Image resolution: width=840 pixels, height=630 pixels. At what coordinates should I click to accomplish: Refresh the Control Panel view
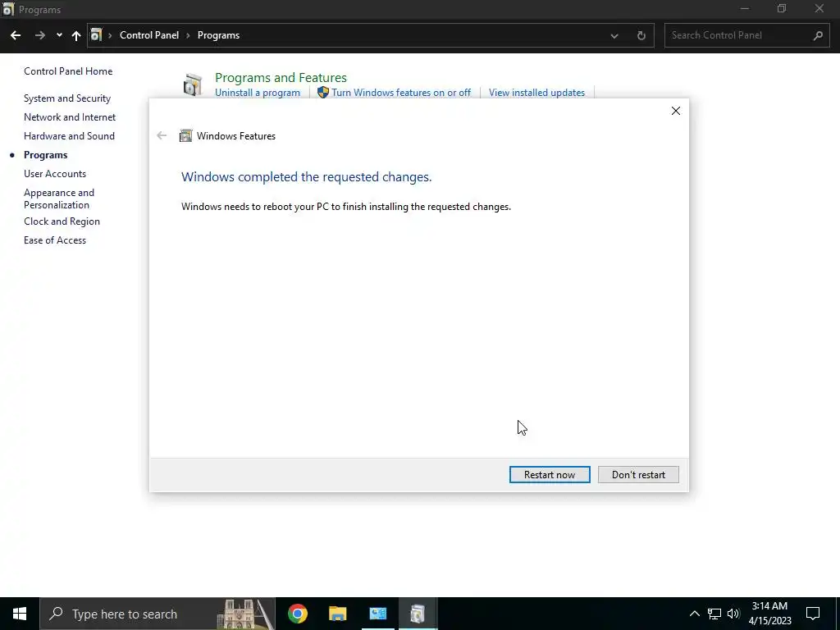[x=641, y=36]
